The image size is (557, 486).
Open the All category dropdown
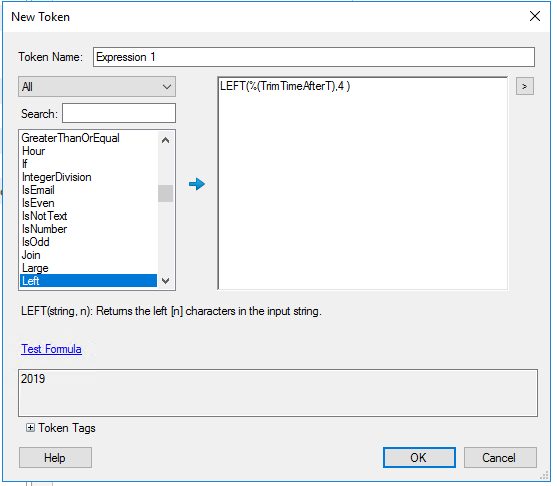click(97, 87)
